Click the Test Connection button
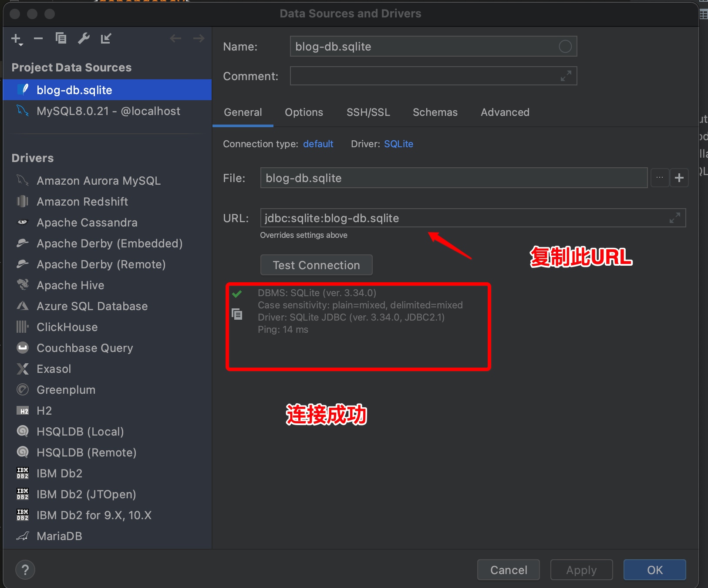The width and height of the screenshot is (708, 588). [x=316, y=265]
